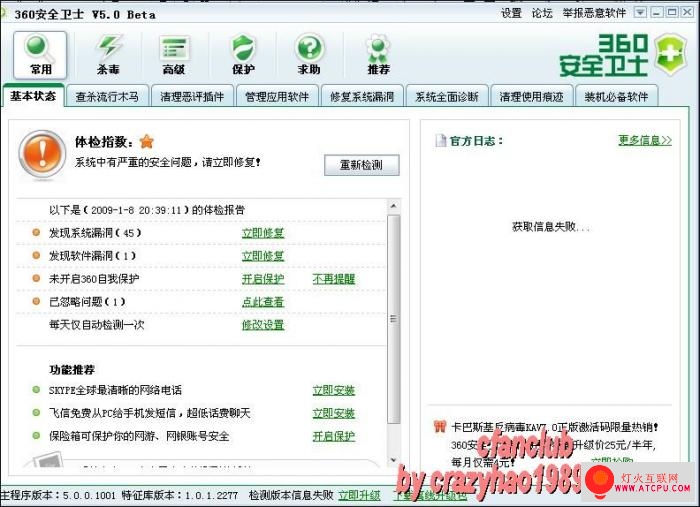Viewport: 700px width, 507px height.
Task: Click the report list scrollbar up arrow
Action: click(x=393, y=206)
